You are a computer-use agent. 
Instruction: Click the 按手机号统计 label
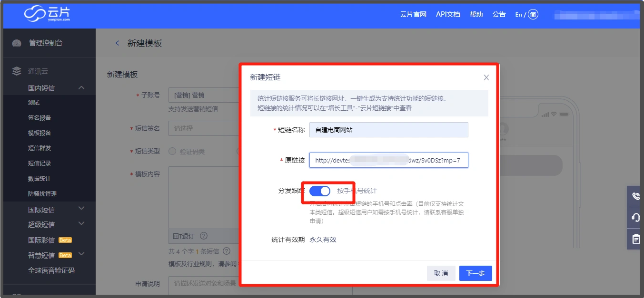(357, 191)
